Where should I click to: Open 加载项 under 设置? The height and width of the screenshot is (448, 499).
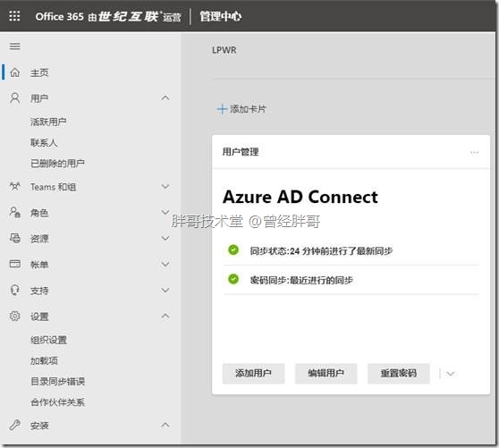(x=44, y=360)
